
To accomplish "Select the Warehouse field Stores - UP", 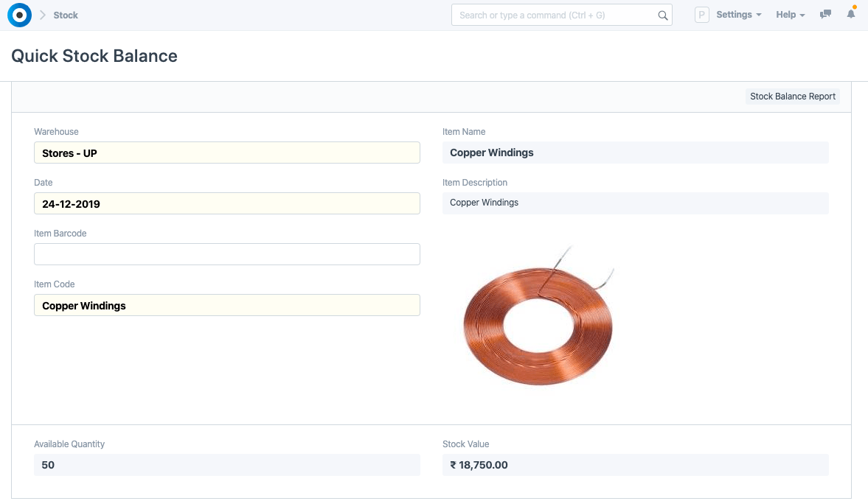I will (226, 153).
